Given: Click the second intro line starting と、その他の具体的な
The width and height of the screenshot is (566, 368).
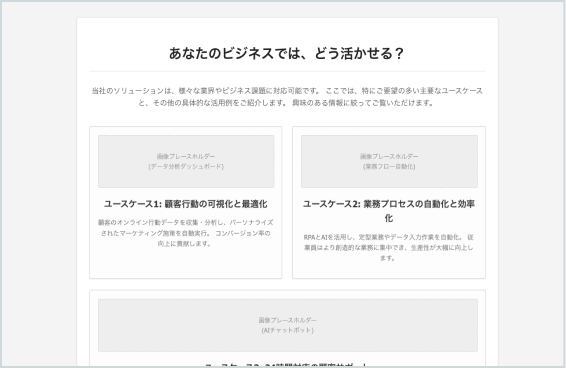Looking at the screenshot, I should 286,103.
